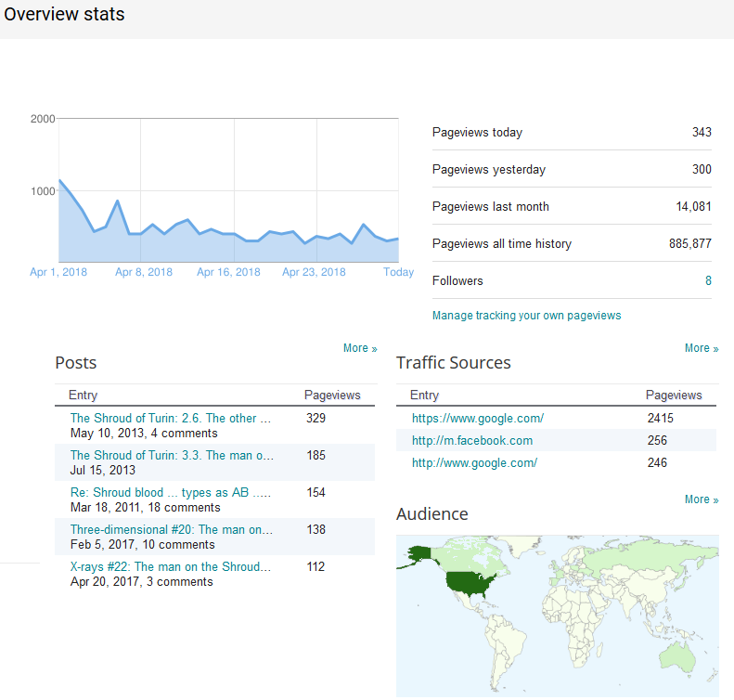This screenshot has width=734, height=700.
Task: Click pageview count 138 in Posts
Action: click(316, 529)
